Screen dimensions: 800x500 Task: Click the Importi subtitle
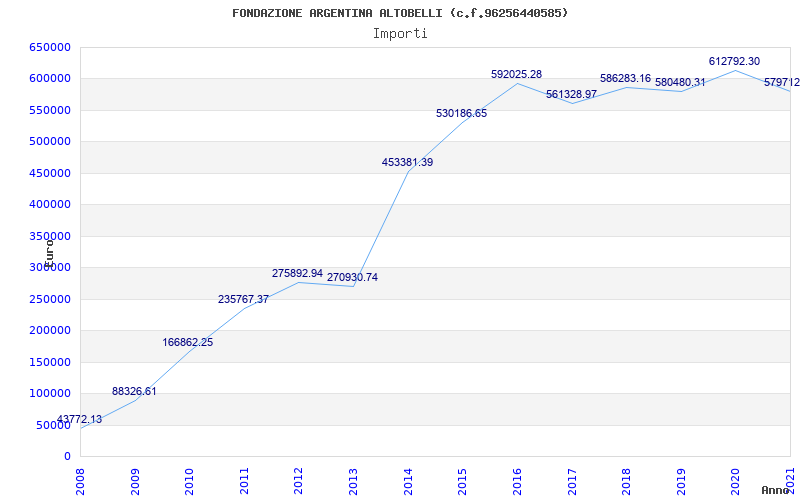tap(400, 34)
